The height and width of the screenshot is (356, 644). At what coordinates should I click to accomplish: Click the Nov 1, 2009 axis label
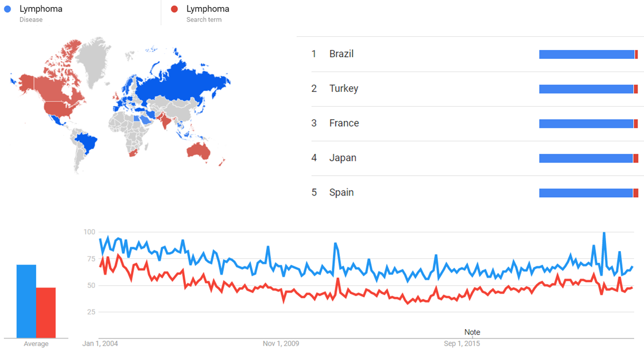[280, 344]
